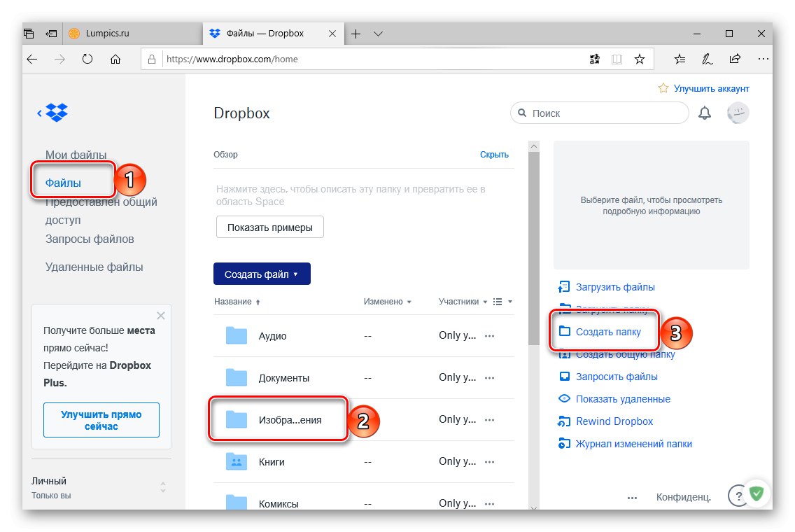Click the Dropbox logo in sidebar
The image size is (795, 532).
click(x=57, y=113)
